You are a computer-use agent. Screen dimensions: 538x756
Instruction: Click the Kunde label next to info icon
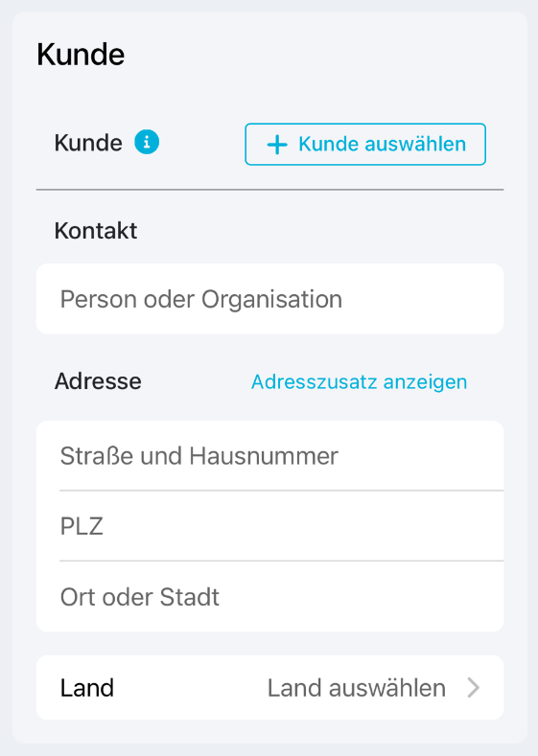tap(88, 143)
